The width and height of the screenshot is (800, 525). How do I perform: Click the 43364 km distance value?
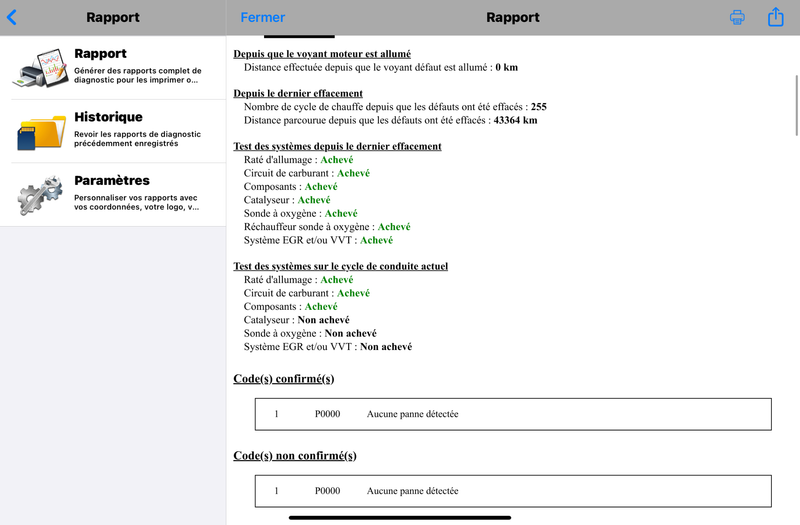click(x=515, y=120)
